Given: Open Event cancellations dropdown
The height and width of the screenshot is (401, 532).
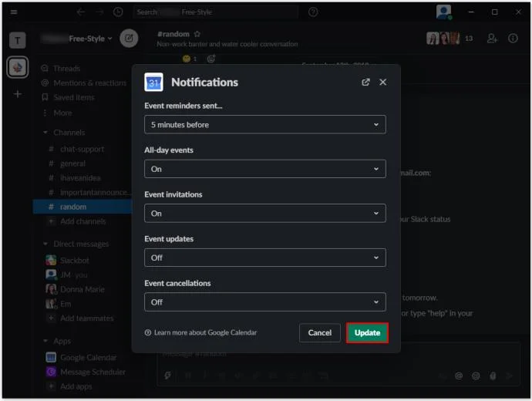Looking at the screenshot, I should point(265,302).
